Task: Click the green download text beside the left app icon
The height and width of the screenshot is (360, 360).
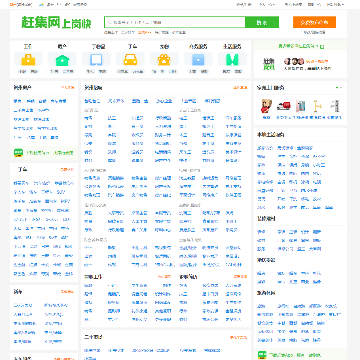Action: pos(49,153)
